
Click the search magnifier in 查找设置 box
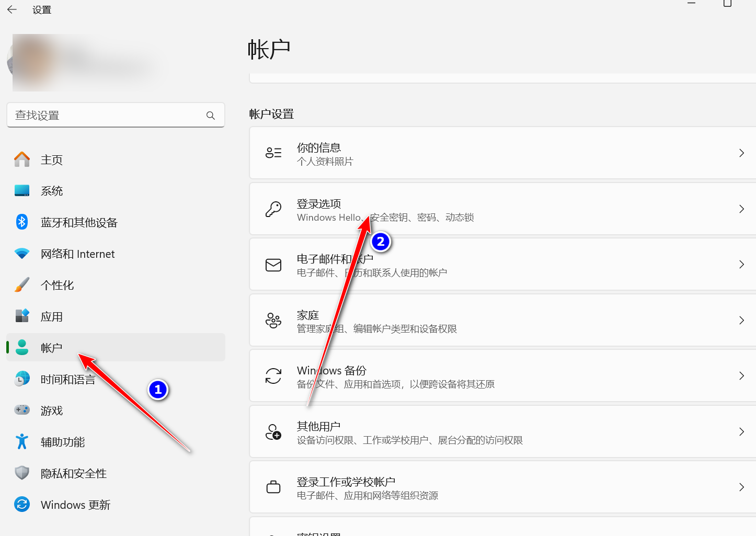(x=210, y=115)
